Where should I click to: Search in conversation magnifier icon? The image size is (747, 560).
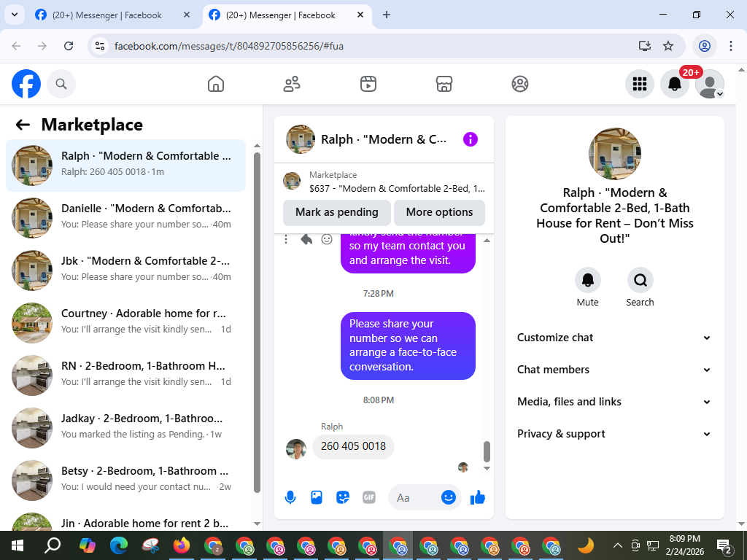pos(640,280)
